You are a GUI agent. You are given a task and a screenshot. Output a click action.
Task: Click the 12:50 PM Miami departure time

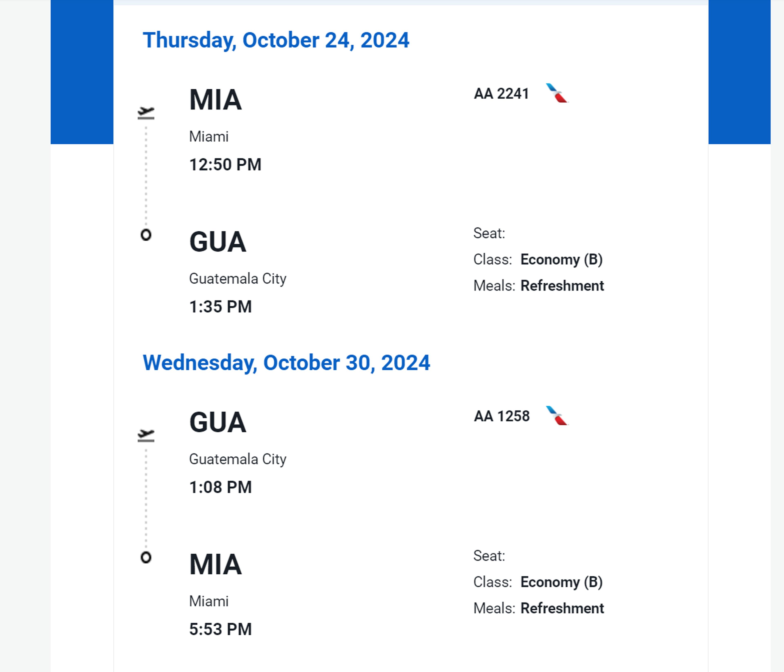pyautogui.click(x=225, y=165)
